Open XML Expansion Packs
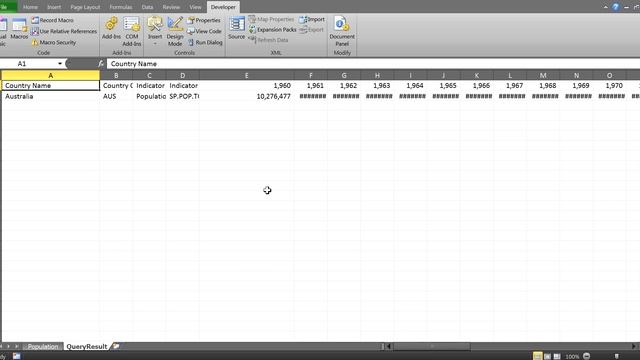The width and height of the screenshot is (640, 360). point(272,29)
